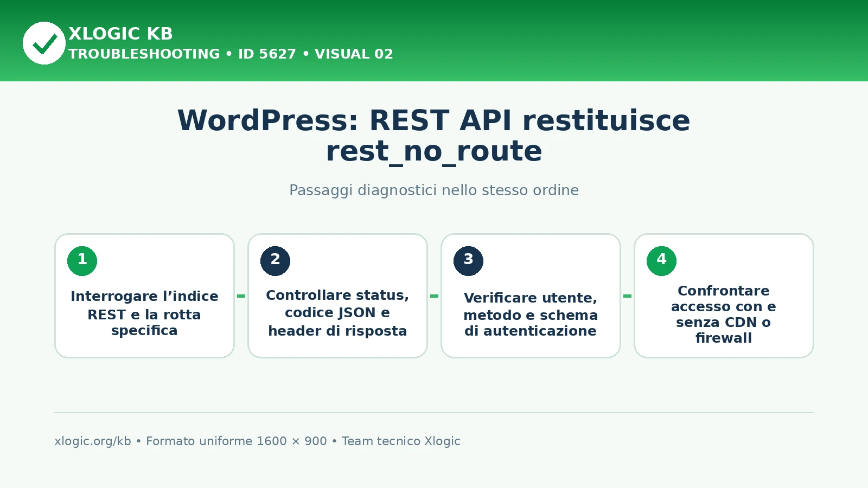Click the XLOGIC KB header title
Screen dimensions: 868x488
[x=120, y=34]
